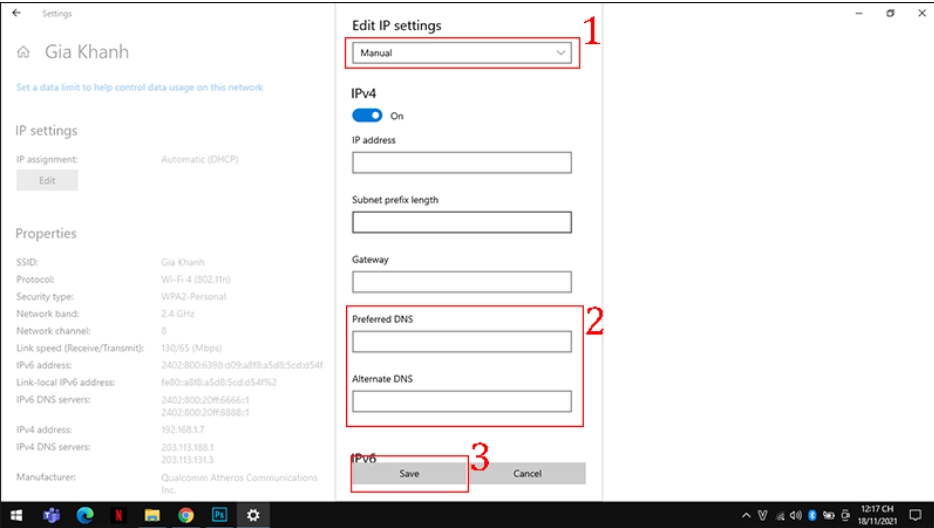Viewport: 934px width, 528px height.
Task: Click the tray icon left of the clock
Action: tap(845, 515)
